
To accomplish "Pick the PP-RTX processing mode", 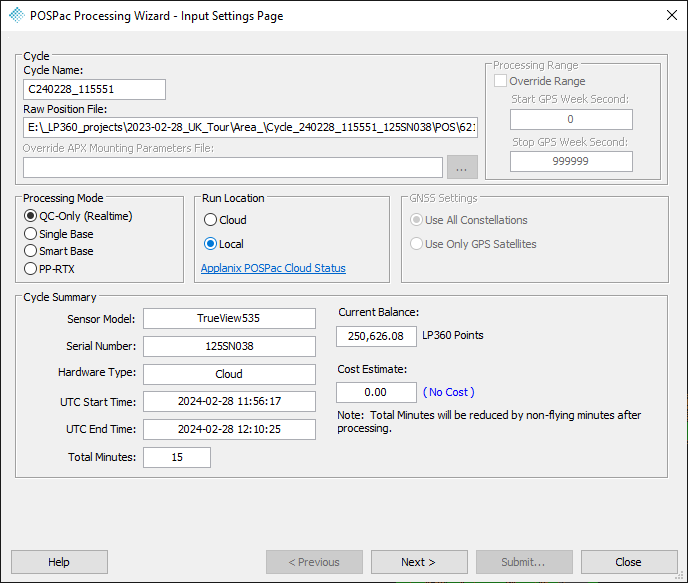I will (x=31, y=268).
